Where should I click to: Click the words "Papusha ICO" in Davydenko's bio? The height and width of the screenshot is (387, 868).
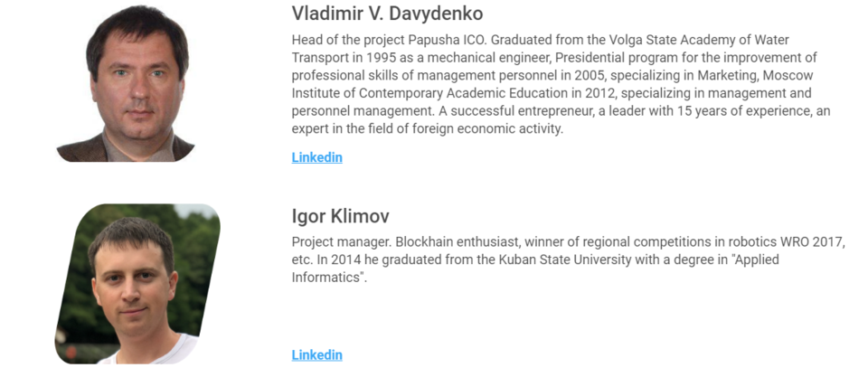[x=448, y=40]
